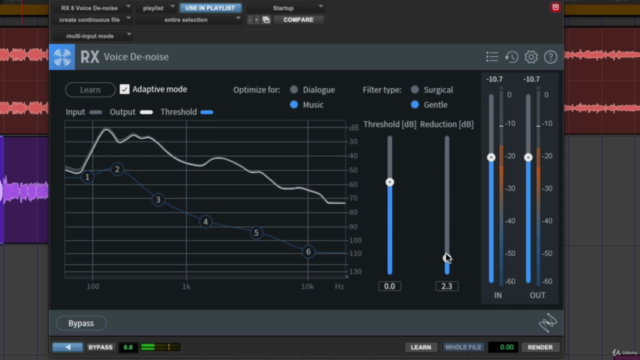Screen dimensions: 640x360
Task: Click the preview speaker button
Action: click(x=68, y=347)
